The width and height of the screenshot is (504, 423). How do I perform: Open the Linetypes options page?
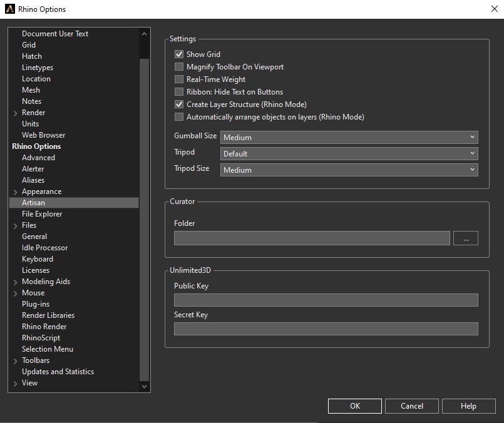point(38,68)
